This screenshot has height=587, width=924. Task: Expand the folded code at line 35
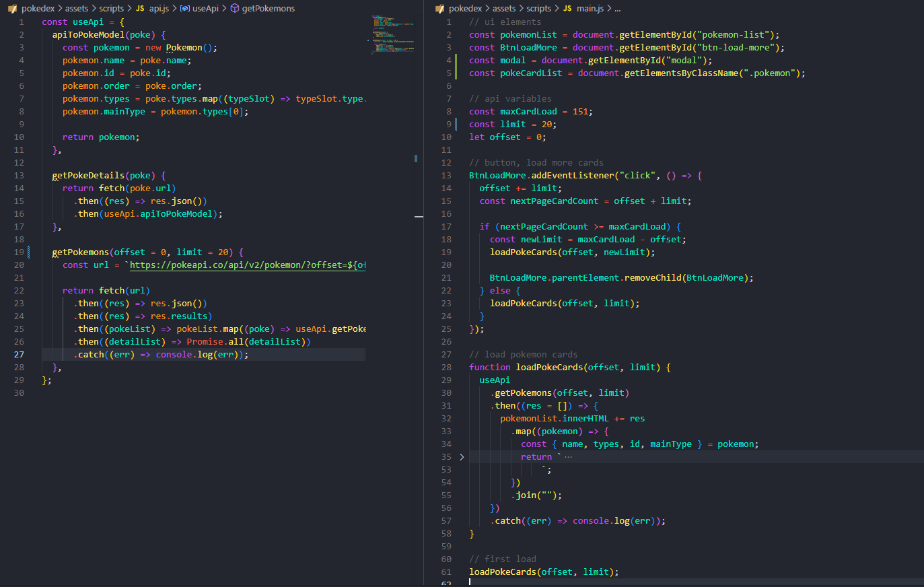(x=462, y=457)
